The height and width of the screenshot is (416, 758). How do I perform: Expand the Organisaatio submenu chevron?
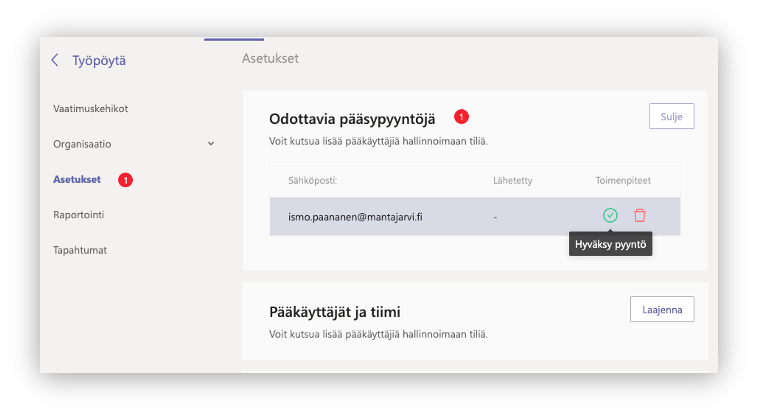pyautogui.click(x=211, y=143)
